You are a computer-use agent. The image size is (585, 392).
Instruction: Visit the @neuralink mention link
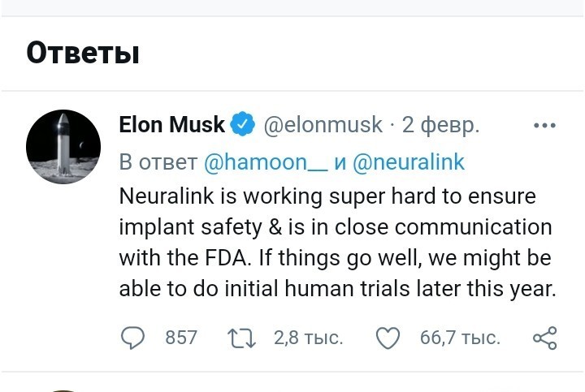coord(409,162)
